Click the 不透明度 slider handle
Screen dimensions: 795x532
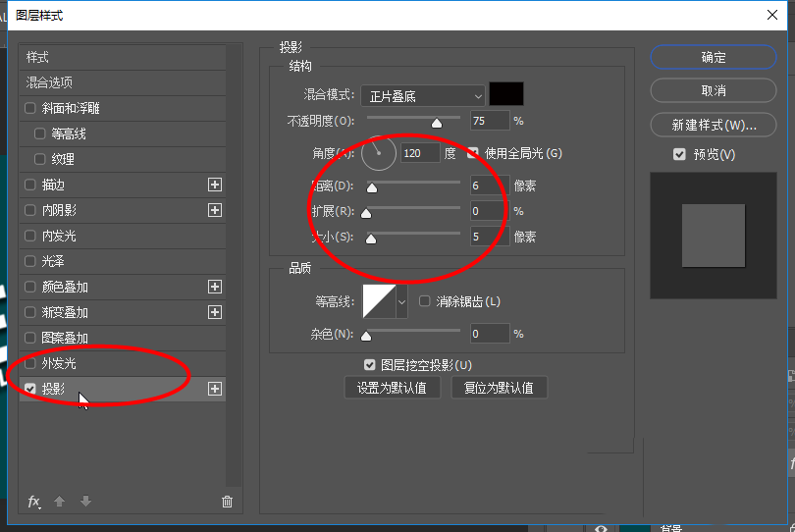[x=437, y=123]
